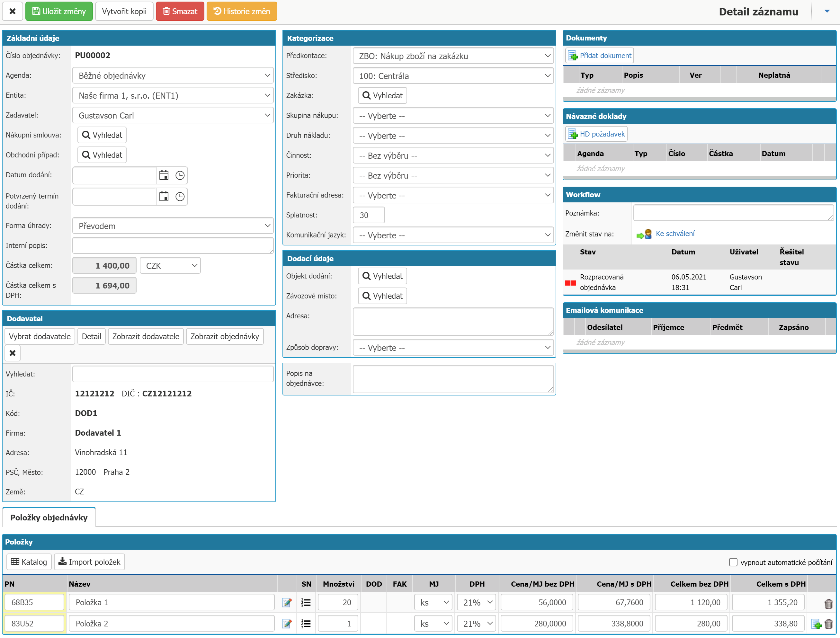Open calendar for Potvrzený termín dodání
Screen dimensions: 840x638
pyautogui.click(x=164, y=196)
